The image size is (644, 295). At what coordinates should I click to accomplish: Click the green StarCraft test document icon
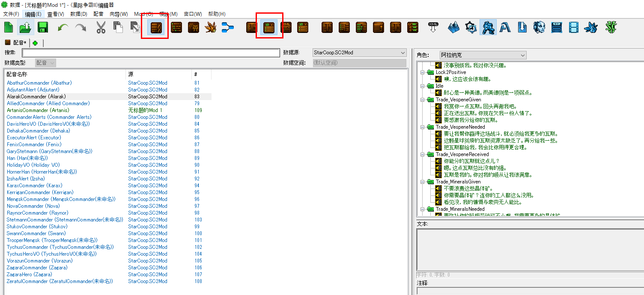pos(611,28)
